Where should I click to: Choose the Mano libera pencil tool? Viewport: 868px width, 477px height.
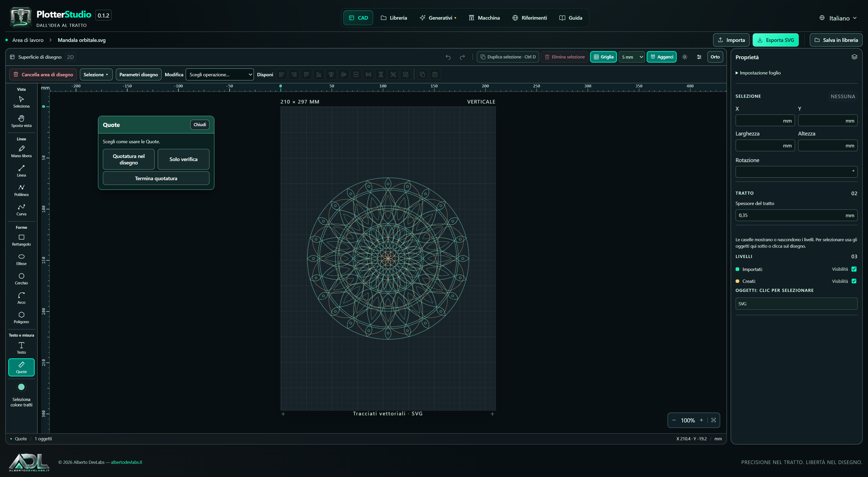pos(21,152)
